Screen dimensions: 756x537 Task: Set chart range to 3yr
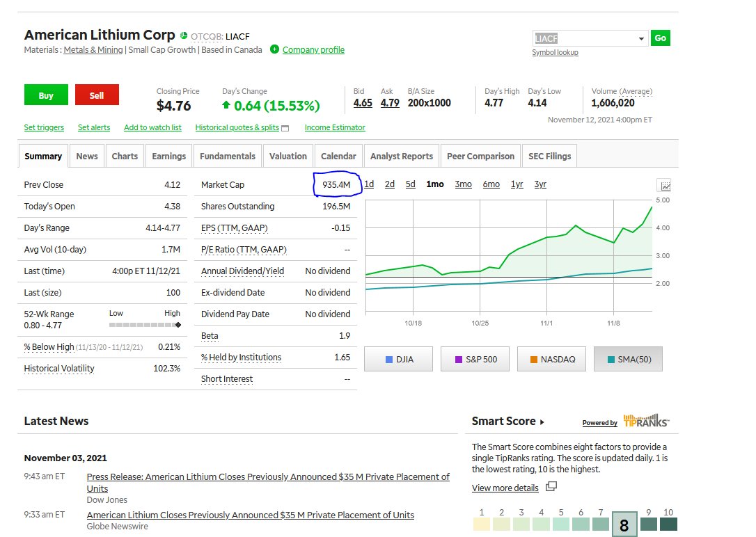pos(540,184)
